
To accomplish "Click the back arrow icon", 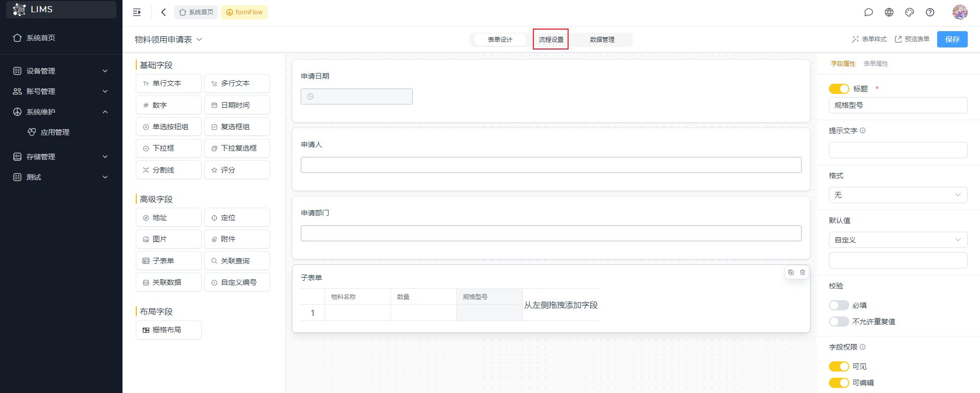I will [x=163, y=12].
